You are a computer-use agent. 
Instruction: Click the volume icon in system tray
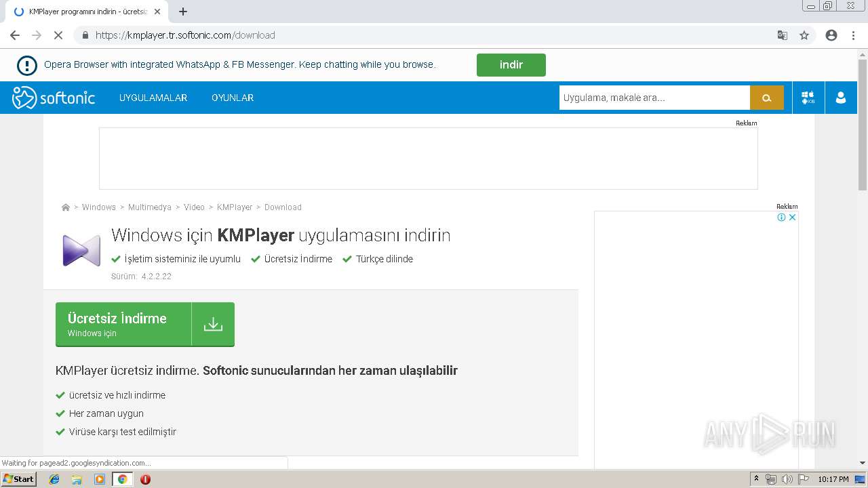point(787,479)
